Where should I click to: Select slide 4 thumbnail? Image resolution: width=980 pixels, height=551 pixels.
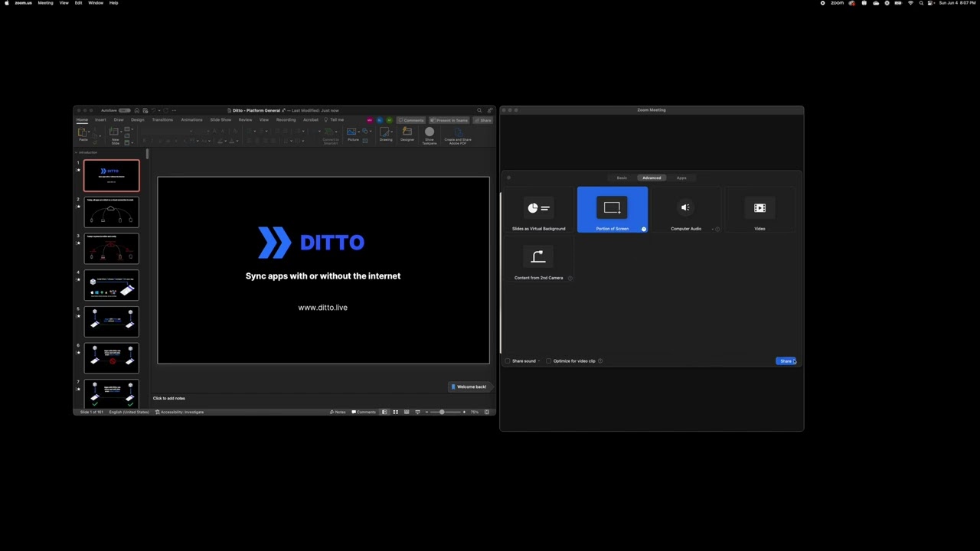[x=112, y=285]
